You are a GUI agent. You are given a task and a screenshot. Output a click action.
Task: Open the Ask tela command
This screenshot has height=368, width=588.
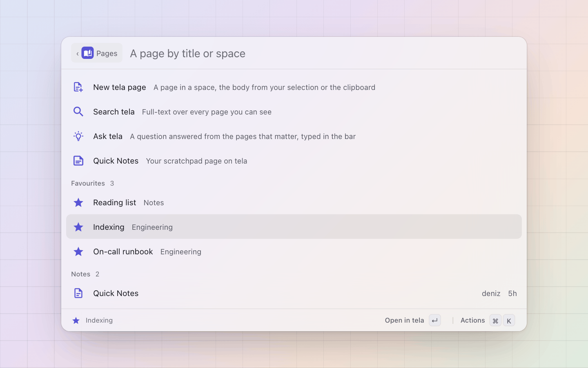294,136
